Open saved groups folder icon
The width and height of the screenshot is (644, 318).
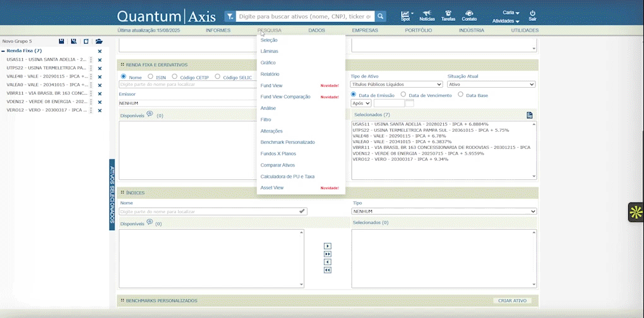(x=99, y=42)
